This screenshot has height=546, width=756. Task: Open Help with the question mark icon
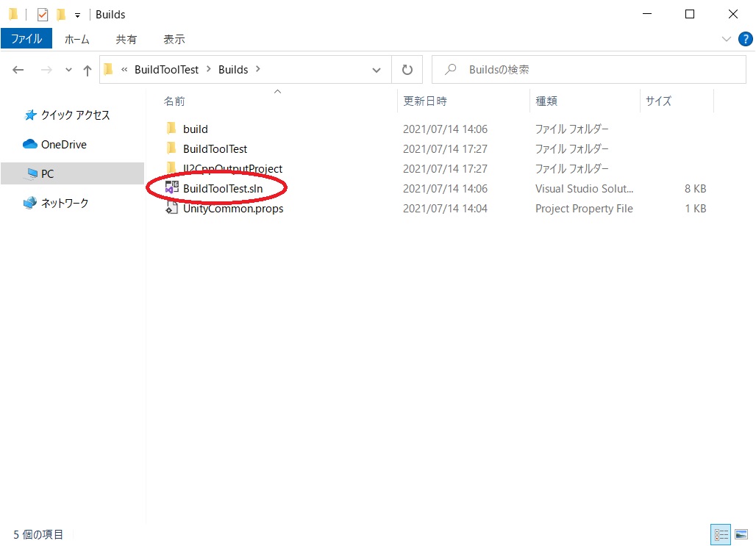pyautogui.click(x=746, y=39)
